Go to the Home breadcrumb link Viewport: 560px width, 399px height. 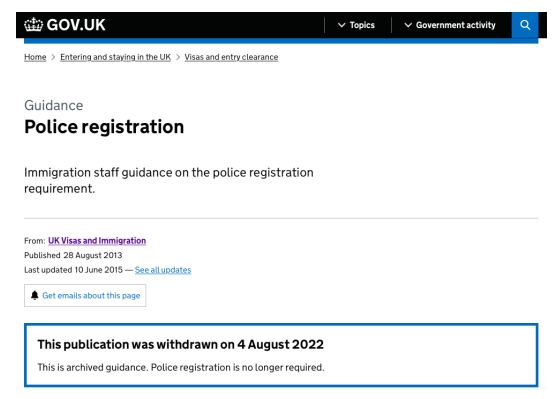coord(35,57)
